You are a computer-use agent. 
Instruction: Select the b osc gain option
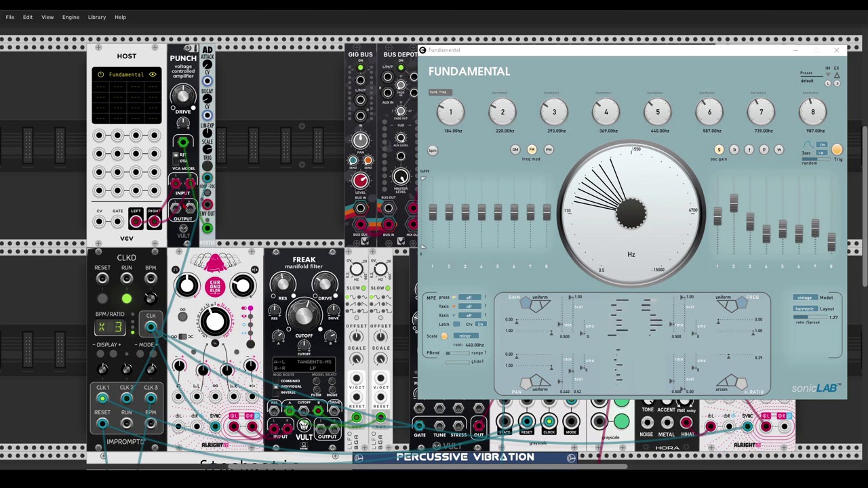point(734,149)
